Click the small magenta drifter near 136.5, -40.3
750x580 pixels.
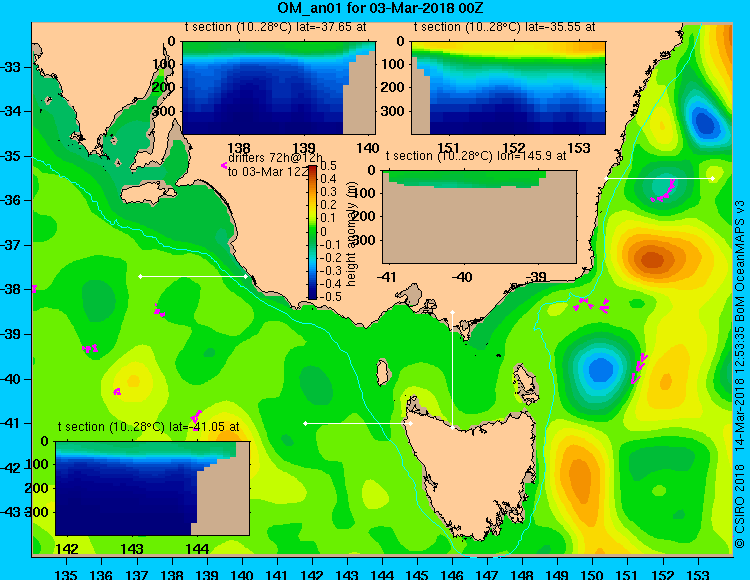(117, 392)
